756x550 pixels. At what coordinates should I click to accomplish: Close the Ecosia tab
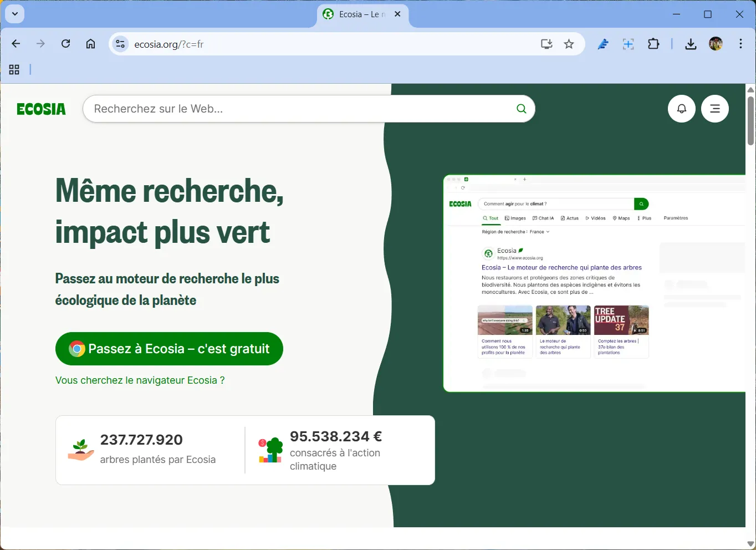[x=397, y=14]
